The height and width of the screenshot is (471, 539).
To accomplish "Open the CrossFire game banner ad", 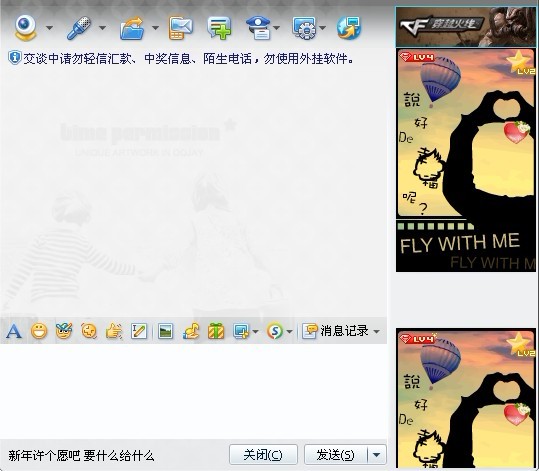I will [x=465, y=27].
